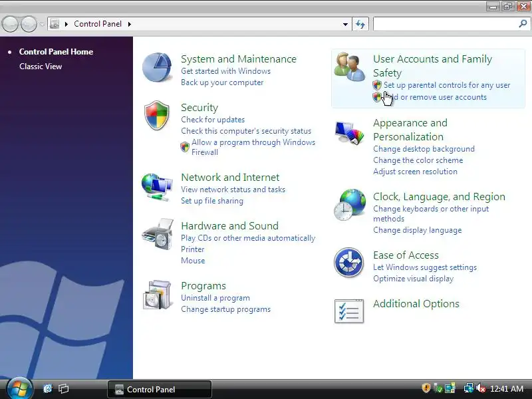Click the Back navigation button

[10, 24]
